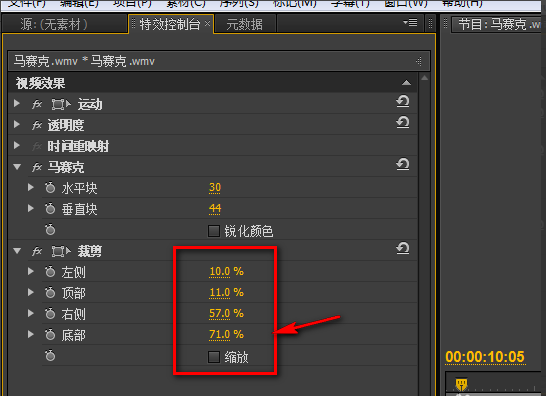Click the 裁剪 transform box icon

tap(61, 251)
